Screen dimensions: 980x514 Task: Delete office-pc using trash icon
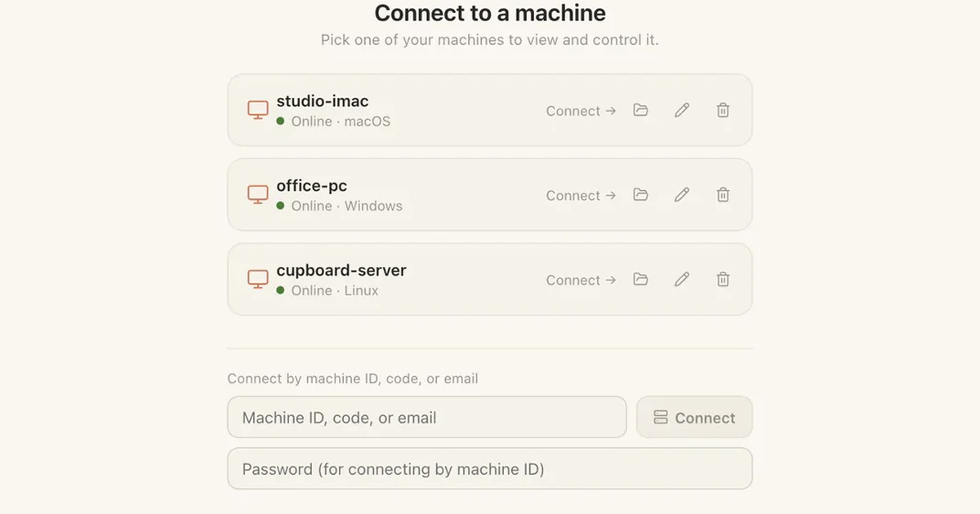click(723, 195)
